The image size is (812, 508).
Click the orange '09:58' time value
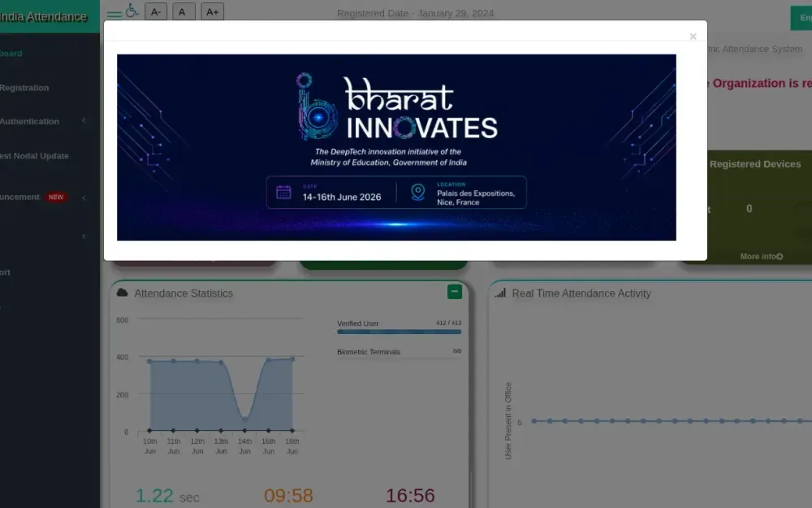288,496
